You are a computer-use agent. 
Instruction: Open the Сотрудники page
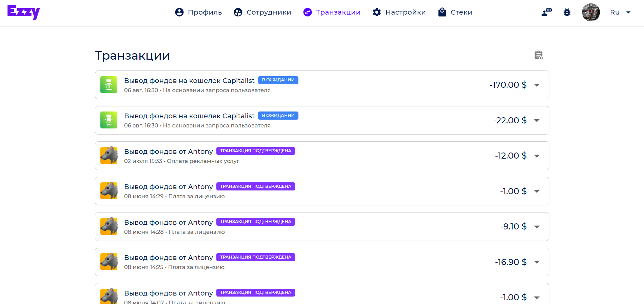[x=262, y=12]
